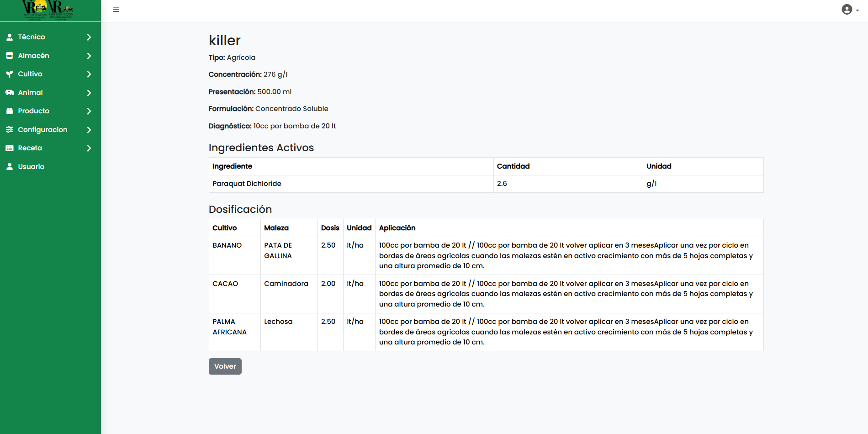Click the CACAO crop cell
Image resolution: width=868 pixels, height=434 pixels.
click(235, 294)
